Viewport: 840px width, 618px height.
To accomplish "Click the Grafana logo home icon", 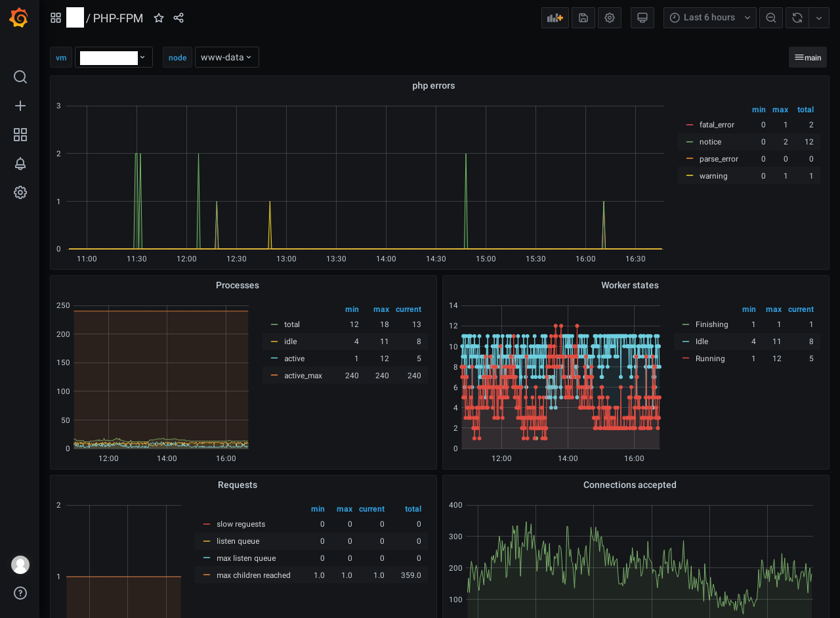I will (19, 18).
